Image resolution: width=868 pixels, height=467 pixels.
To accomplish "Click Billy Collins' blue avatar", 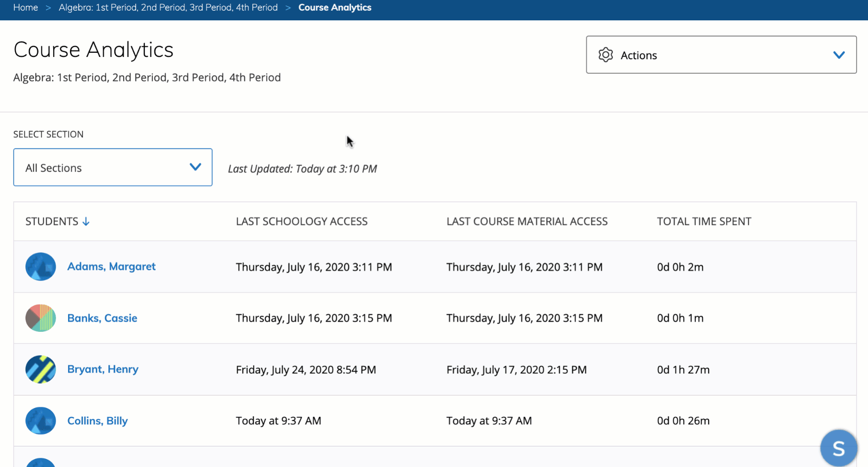I will (x=41, y=421).
